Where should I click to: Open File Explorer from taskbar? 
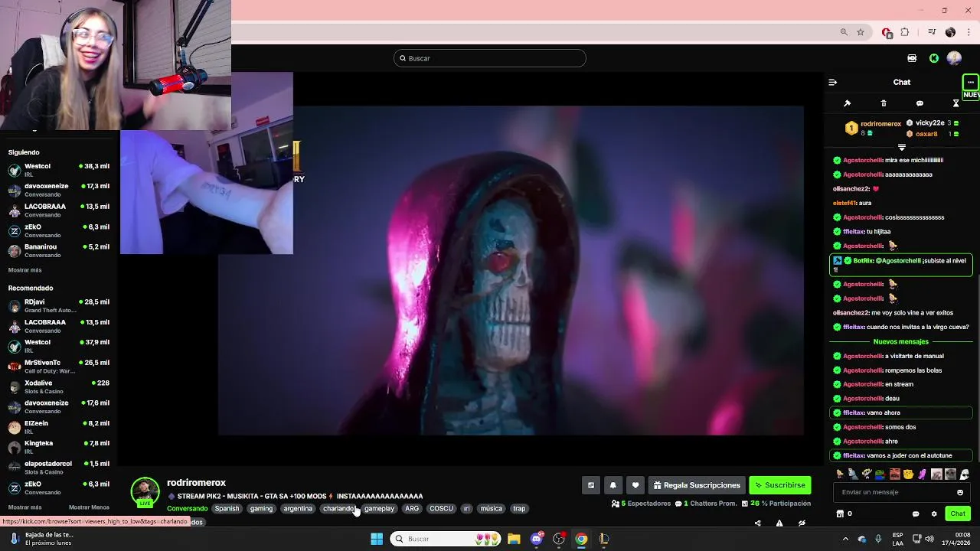pos(514,539)
